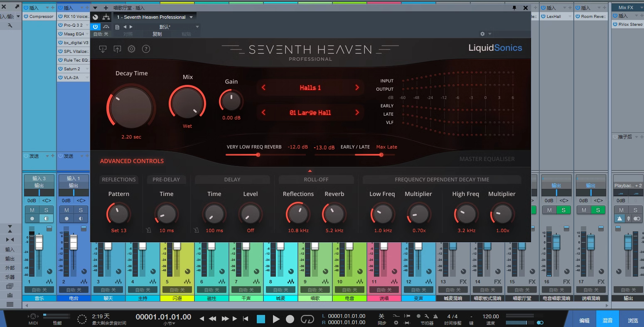644x327 pixels.
Task: Click the 复制 copy button
Action: point(157,34)
